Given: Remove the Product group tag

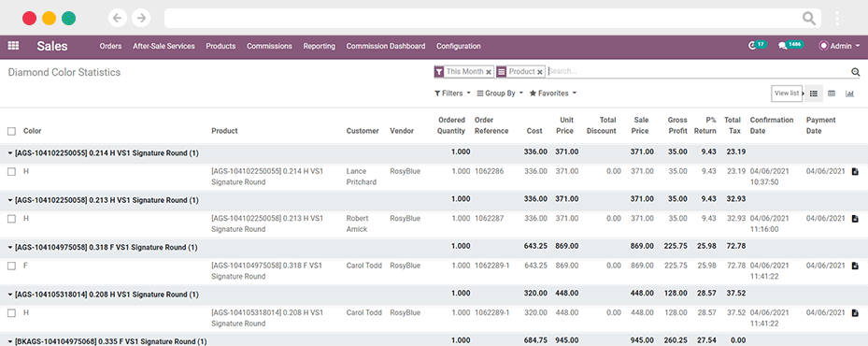Looking at the screenshot, I should coord(540,72).
